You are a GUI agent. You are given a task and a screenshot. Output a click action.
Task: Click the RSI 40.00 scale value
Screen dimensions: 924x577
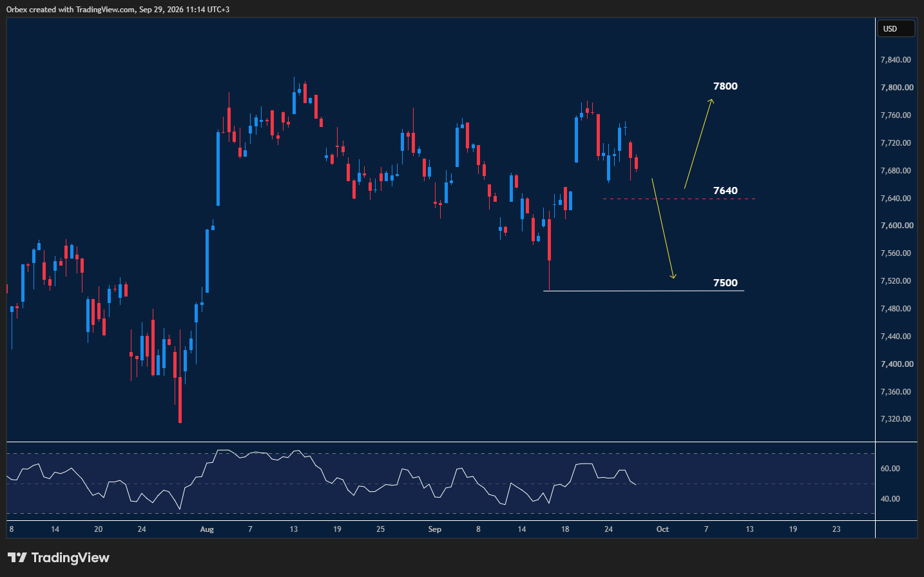[x=890, y=499]
